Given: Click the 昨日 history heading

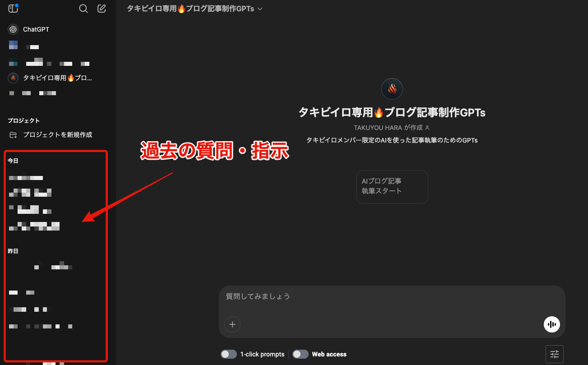Looking at the screenshot, I should click(x=13, y=251).
